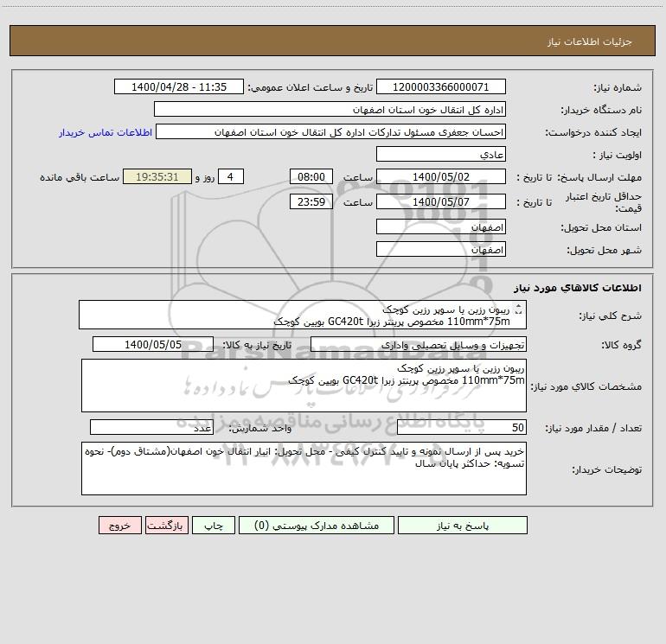This screenshot has width=666, height=644.
Task: Click the time field 23:59
Action: [x=311, y=201]
